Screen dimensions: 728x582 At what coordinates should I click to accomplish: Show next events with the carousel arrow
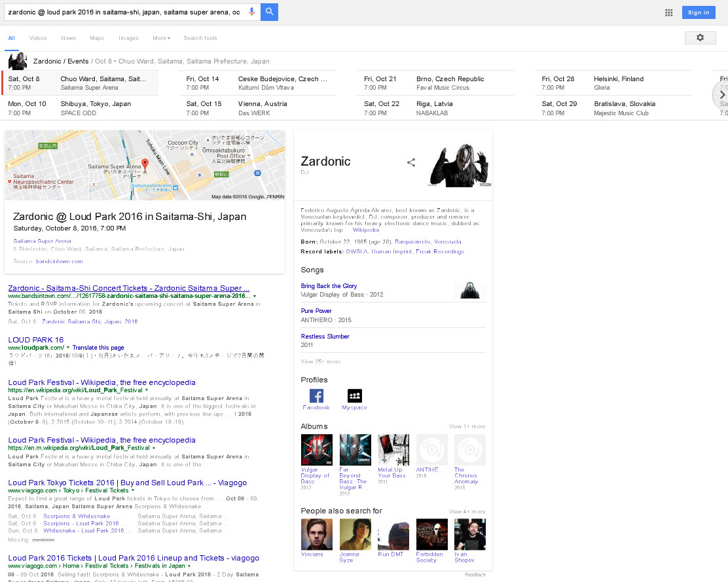coord(721,95)
